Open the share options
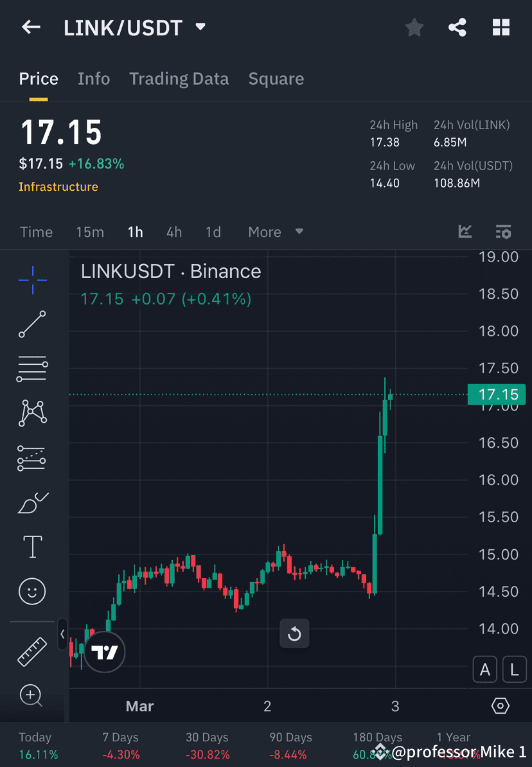The image size is (532, 767). (x=457, y=27)
